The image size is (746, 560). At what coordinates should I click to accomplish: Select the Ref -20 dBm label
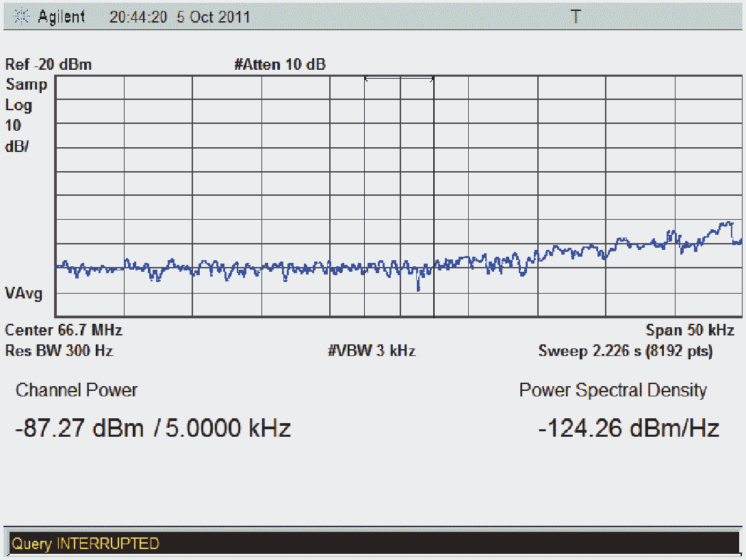pos(49,65)
